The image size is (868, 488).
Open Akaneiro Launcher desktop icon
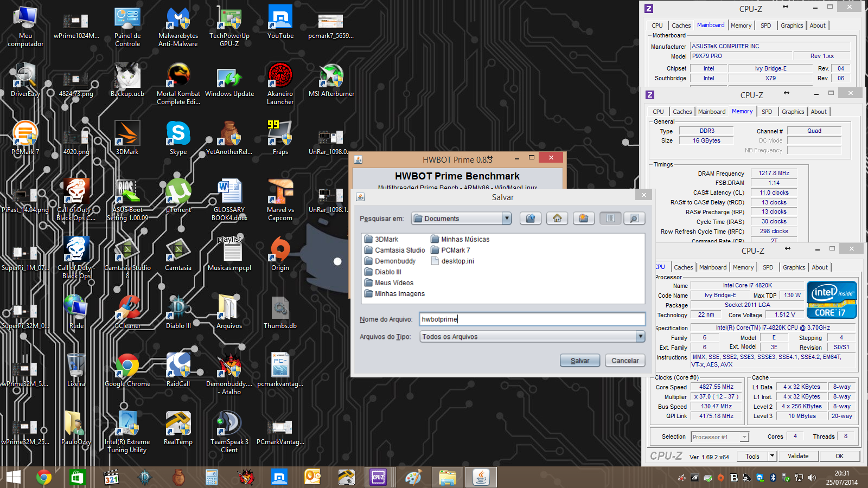click(x=280, y=84)
